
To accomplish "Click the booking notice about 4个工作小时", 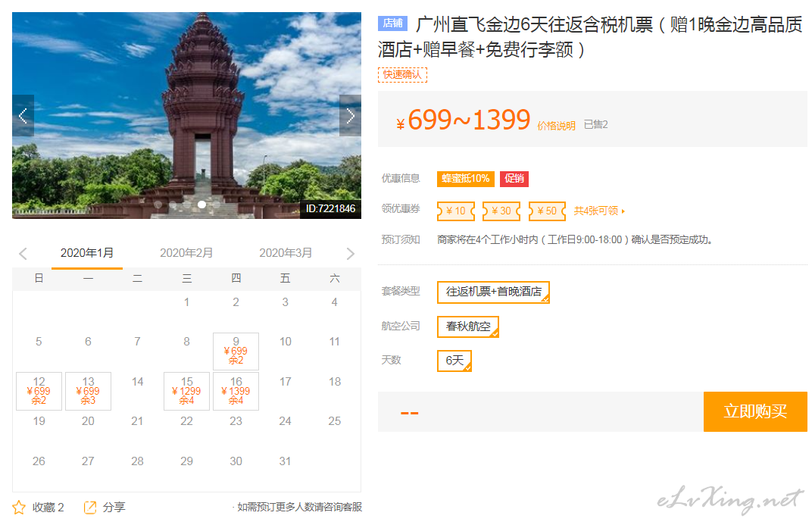I will pyautogui.click(x=575, y=239).
